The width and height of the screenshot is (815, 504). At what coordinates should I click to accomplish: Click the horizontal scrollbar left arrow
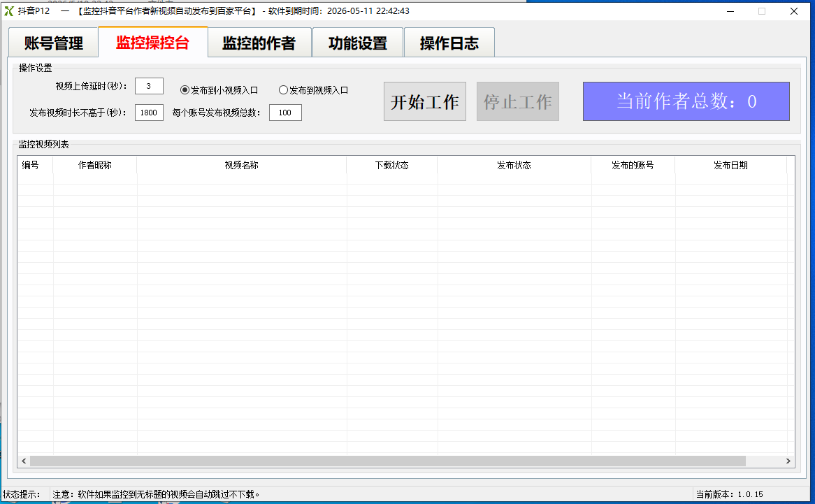(x=23, y=461)
